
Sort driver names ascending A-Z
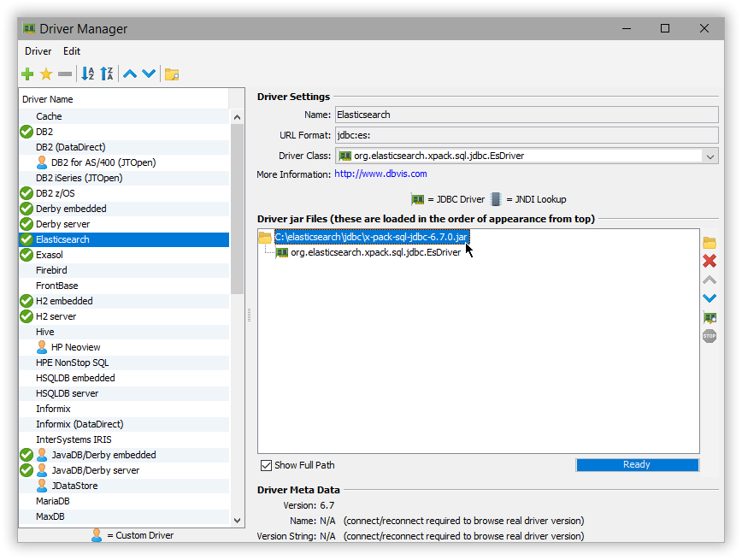point(87,74)
